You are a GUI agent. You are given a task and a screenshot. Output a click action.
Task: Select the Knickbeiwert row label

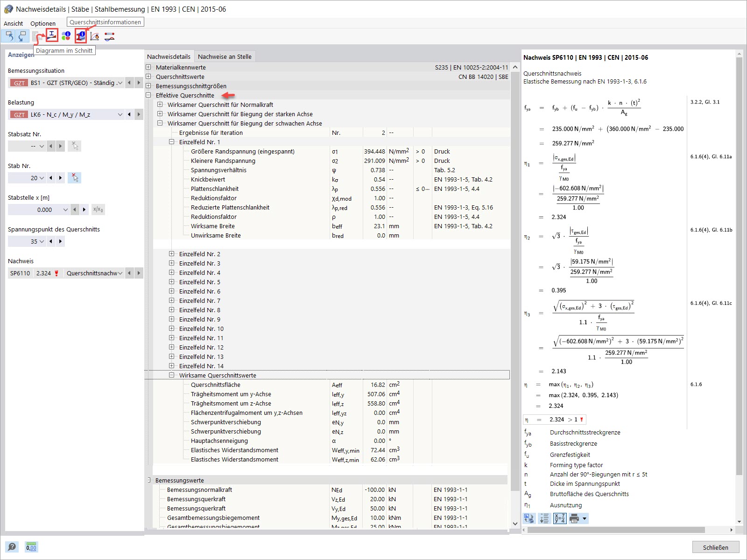click(208, 179)
